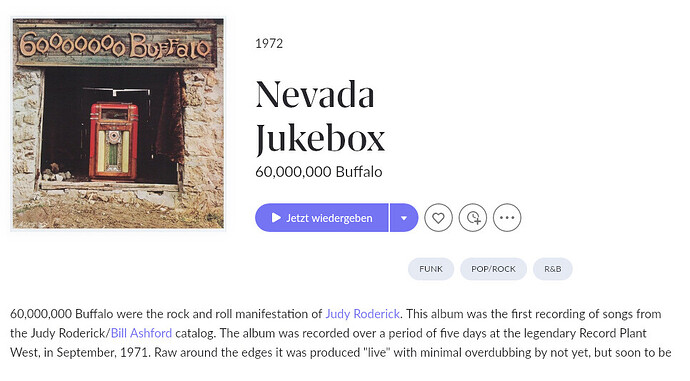Click the heart icon to favorite album
Screen dimensions: 690x381
pos(438,218)
